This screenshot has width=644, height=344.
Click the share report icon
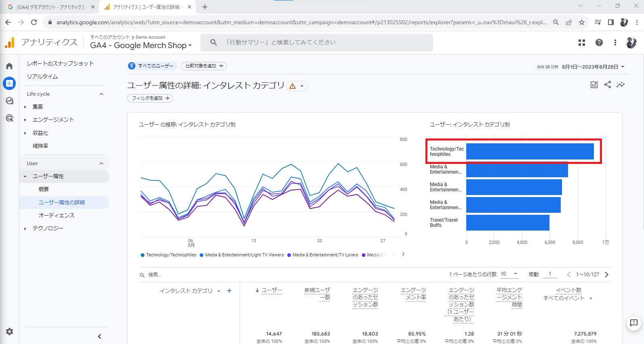pyautogui.click(x=607, y=84)
